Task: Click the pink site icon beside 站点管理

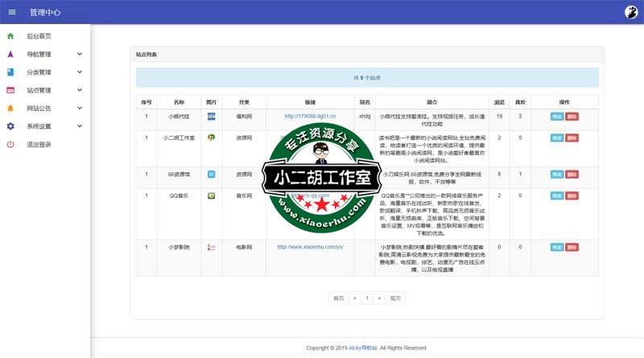Action: pos(10,90)
